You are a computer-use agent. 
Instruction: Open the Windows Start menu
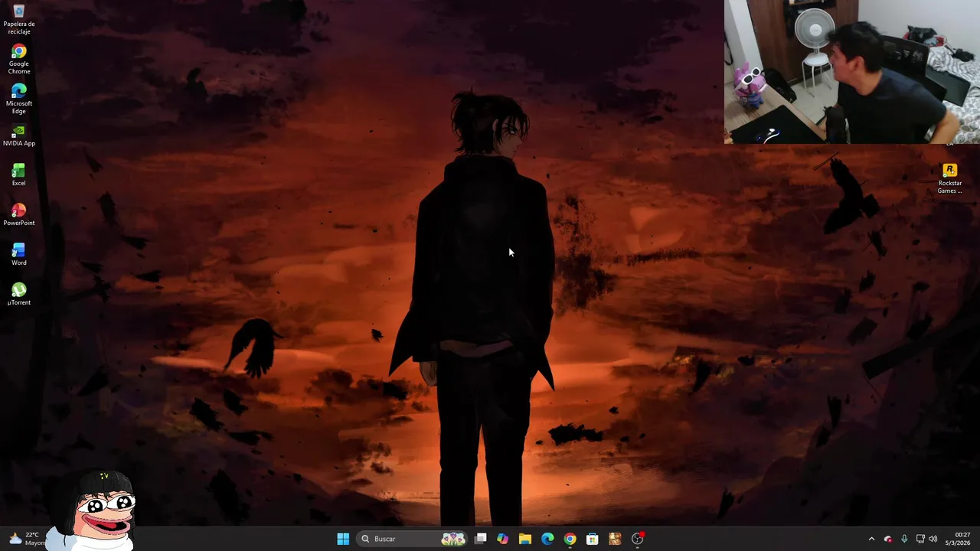point(343,539)
